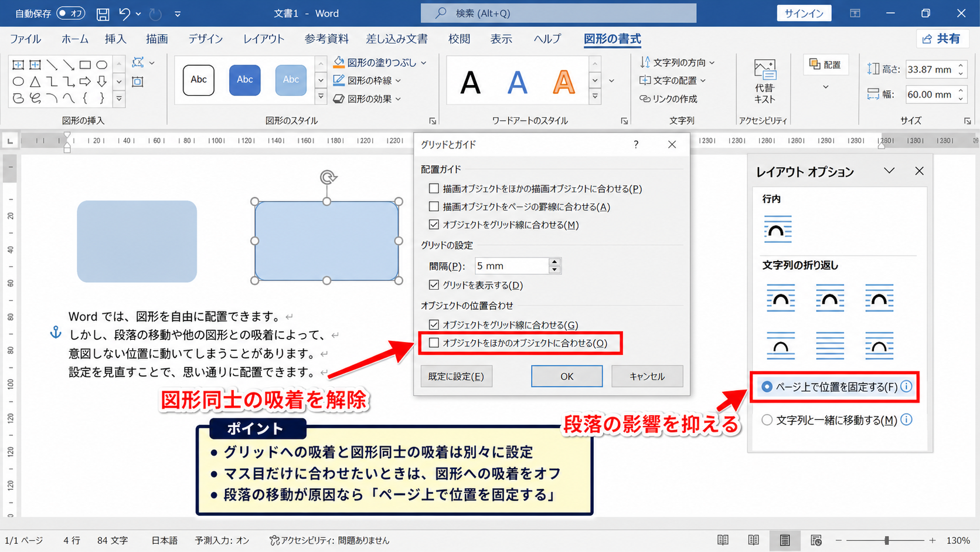Viewport: 980px width, 552px height.
Task: Apply the dark blue Abc shape style
Action: click(x=245, y=80)
